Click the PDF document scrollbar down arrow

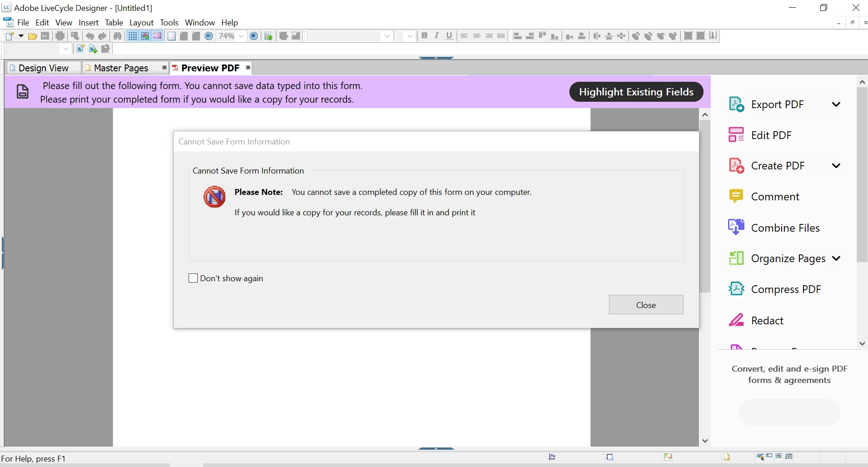coord(705,441)
